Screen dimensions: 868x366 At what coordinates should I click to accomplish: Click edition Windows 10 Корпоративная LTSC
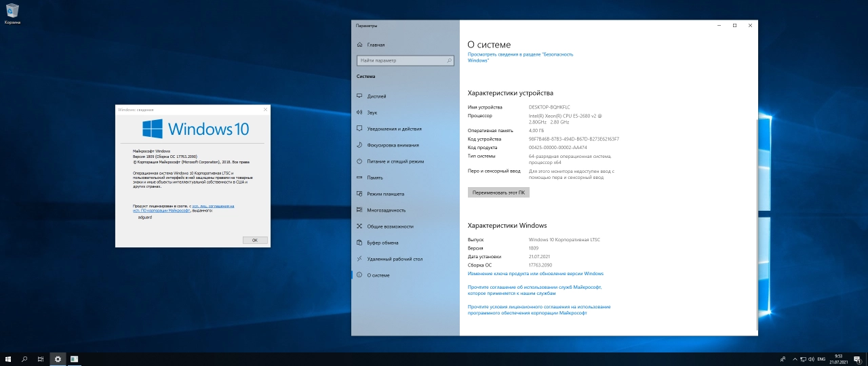click(564, 240)
